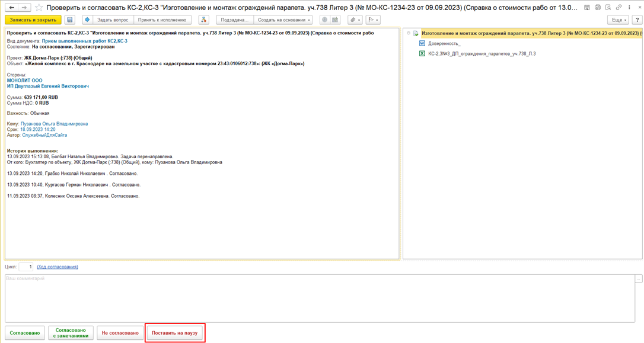Copy link via chain icon
Image resolution: width=644 pixels, height=343 pixels.
tap(619, 8)
